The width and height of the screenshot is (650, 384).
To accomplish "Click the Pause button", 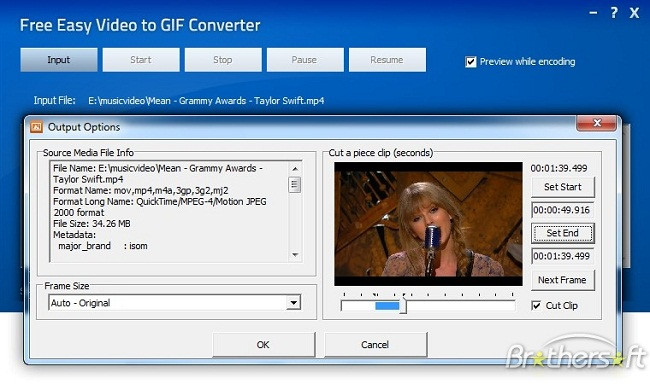I will point(305,60).
